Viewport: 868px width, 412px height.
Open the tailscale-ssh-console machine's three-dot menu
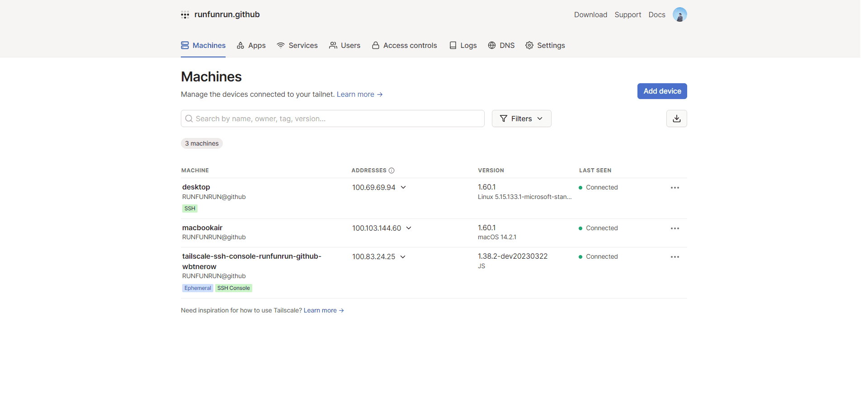(x=675, y=257)
